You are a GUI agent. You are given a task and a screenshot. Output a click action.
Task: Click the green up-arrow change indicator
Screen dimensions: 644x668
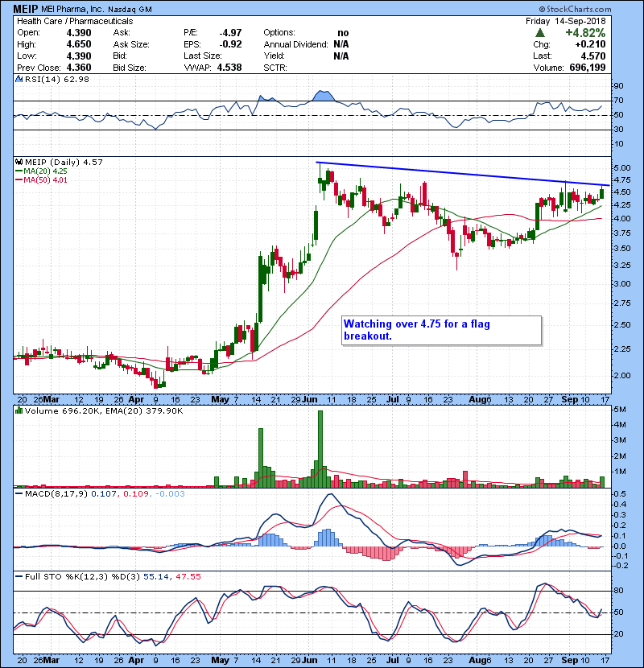[539, 33]
